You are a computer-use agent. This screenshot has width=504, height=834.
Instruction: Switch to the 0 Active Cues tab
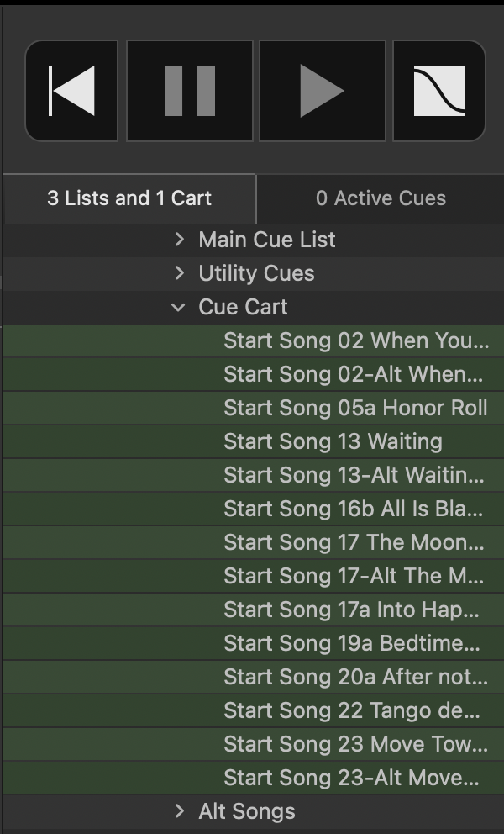381,198
